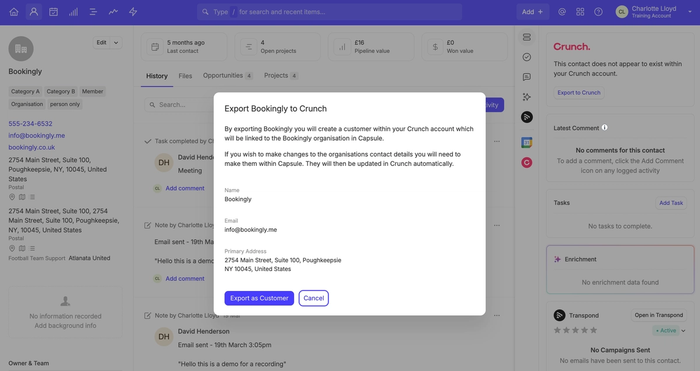Select the Category A tag
This screenshot has height=371, width=700.
(25, 92)
